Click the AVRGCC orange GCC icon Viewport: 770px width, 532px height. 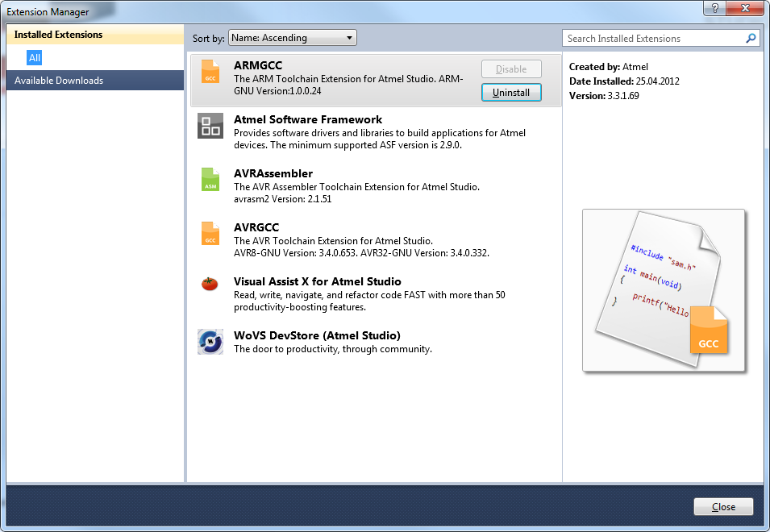click(x=210, y=234)
